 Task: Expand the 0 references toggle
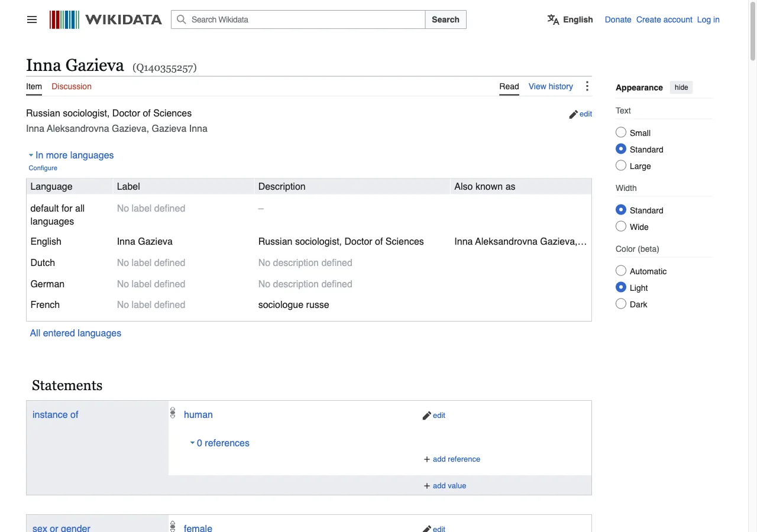pos(219,443)
